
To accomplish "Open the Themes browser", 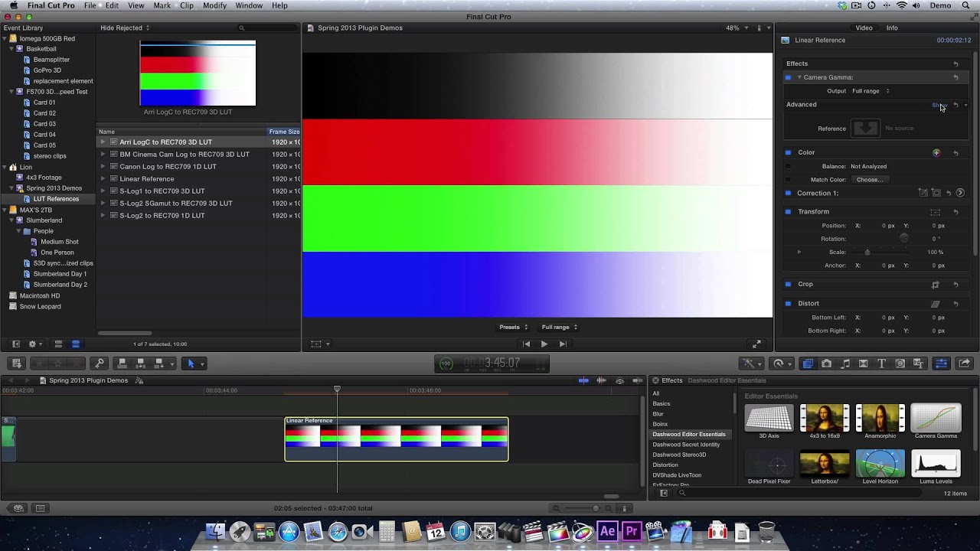I will [x=918, y=364].
